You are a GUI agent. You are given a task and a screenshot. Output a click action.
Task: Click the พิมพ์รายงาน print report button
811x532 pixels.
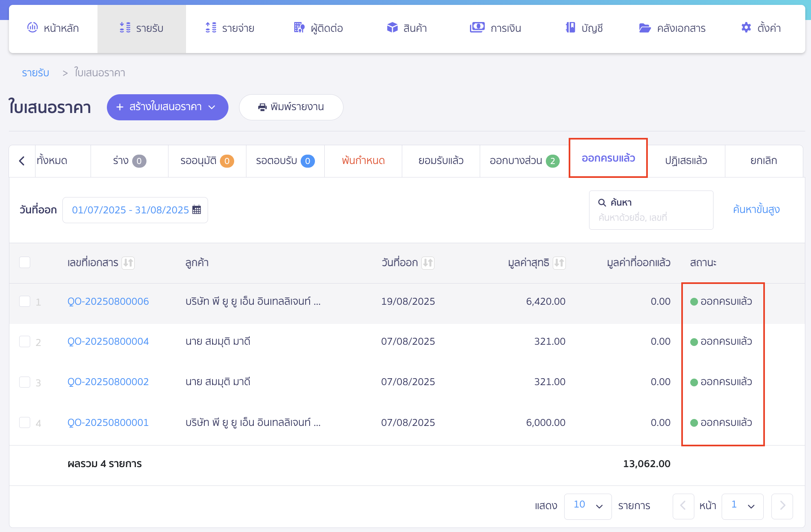[x=291, y=107]
